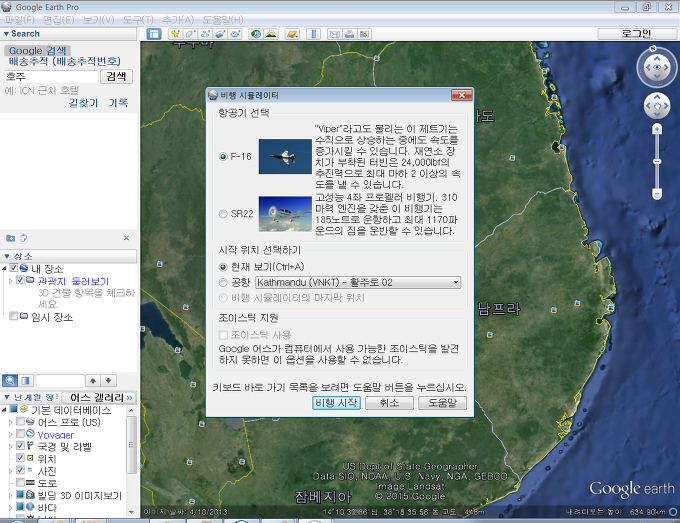Click the zoom in plus button
The image size is (680, 523).
tap(657, 129)
